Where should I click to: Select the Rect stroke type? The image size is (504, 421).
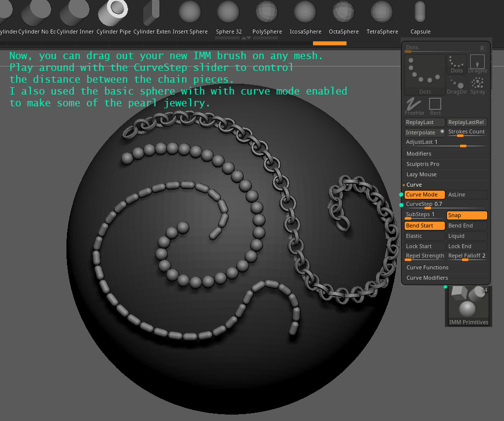pos(435,105)
